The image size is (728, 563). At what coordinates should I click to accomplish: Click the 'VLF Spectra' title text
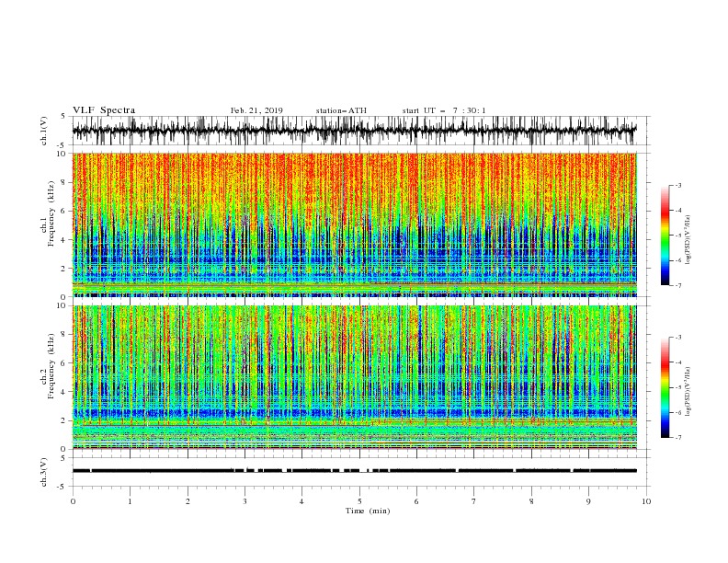[104, 110]
